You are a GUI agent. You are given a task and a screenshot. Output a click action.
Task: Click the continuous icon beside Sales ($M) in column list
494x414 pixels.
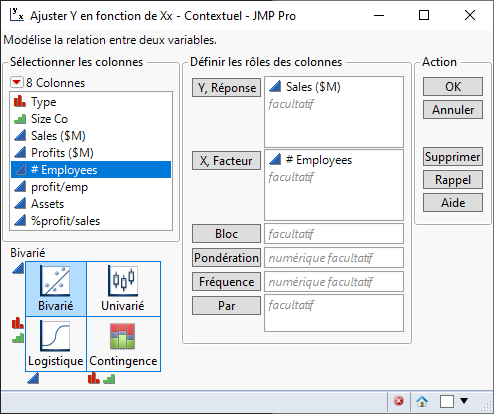[20, 135]
